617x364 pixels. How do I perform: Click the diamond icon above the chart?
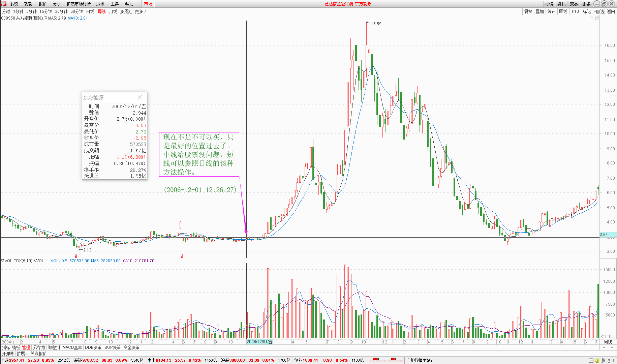[x=591, y=19]
